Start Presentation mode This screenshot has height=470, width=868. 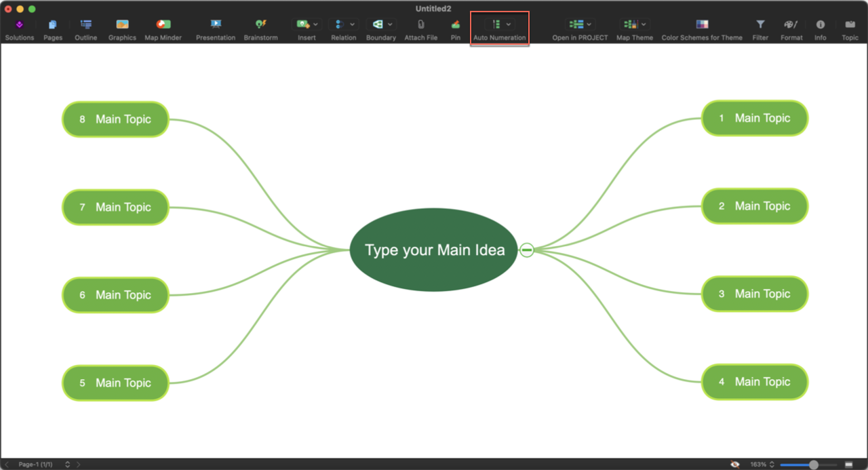pyautogui.click(x=216, y=29)
